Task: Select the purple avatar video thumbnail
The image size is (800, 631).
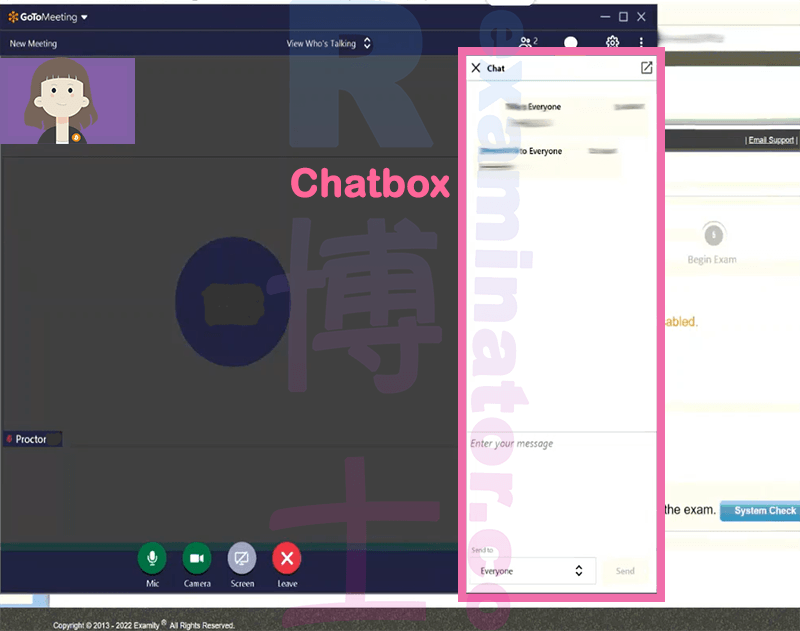Action: coord(67,100)
